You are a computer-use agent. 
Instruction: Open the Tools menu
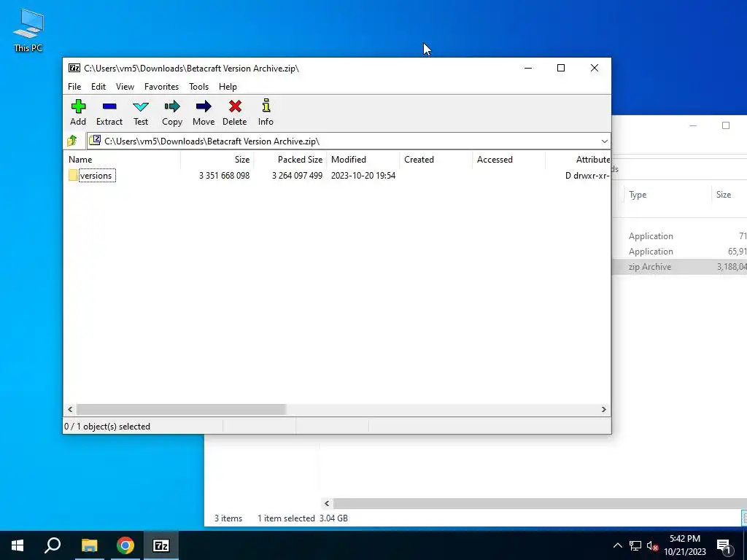click(198, 87)
